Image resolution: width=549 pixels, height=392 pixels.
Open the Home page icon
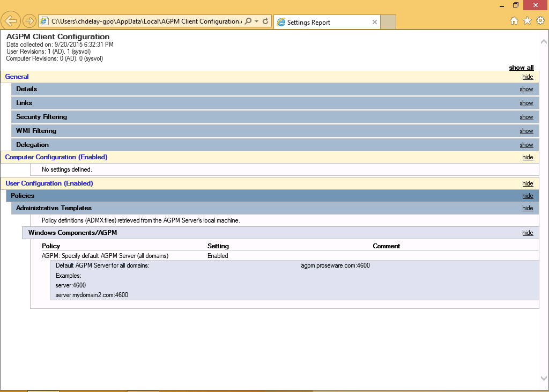pos(514,21)
